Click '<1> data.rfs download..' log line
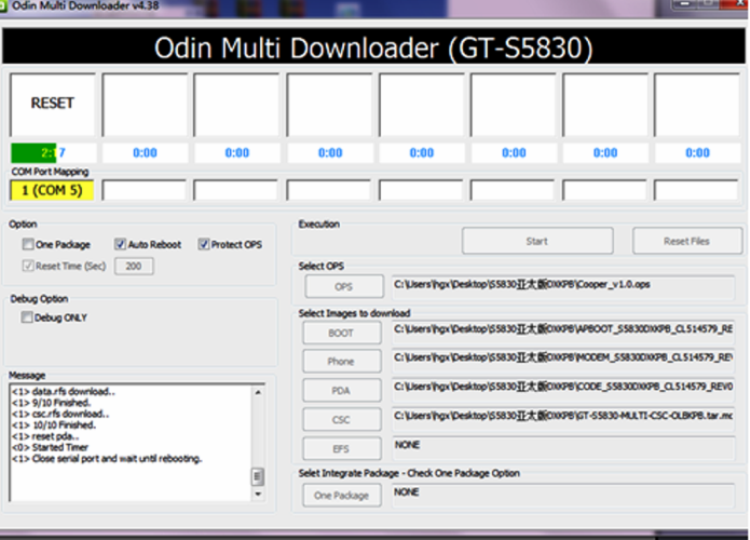This screenshot has width=750, height=540. (x=63, y=391)
